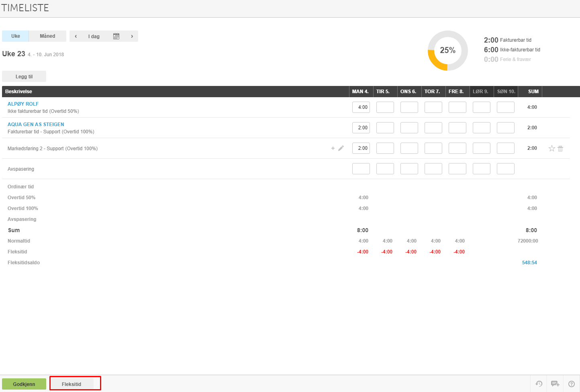This screenshot has height=392, width=580.
Task: Edit Markedsføring 2 row with pencil icon
Action: [x=341, y=148]
